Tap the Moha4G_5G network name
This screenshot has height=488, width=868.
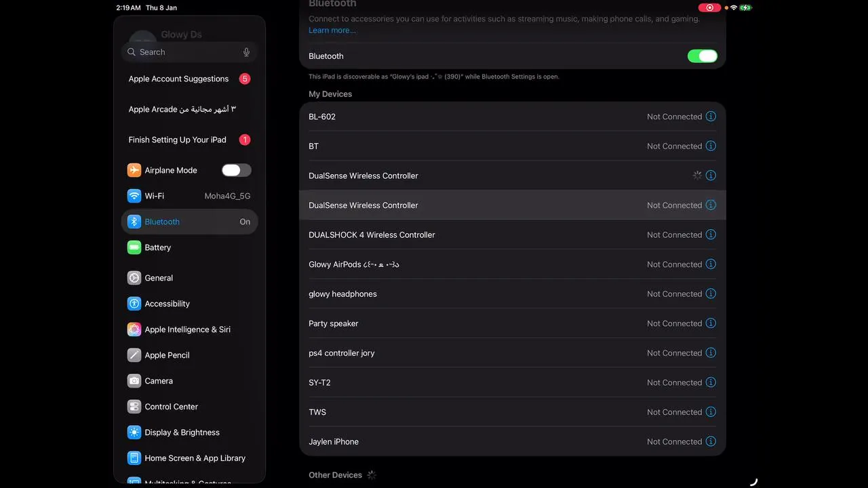click(x=228, y=196)
